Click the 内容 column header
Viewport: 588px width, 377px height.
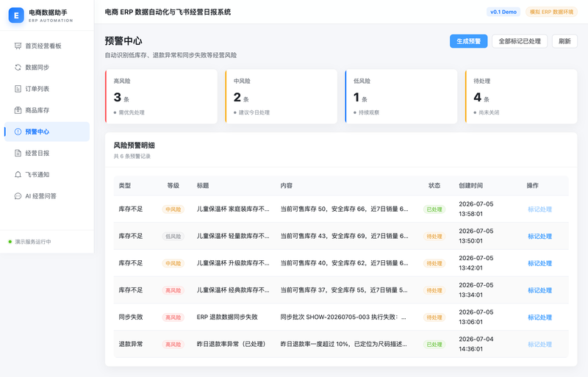(x=287, y=186)
